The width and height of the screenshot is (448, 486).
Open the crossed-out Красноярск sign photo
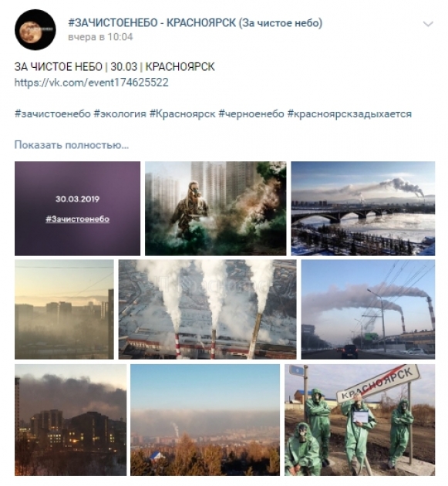(x=359, y=420)
